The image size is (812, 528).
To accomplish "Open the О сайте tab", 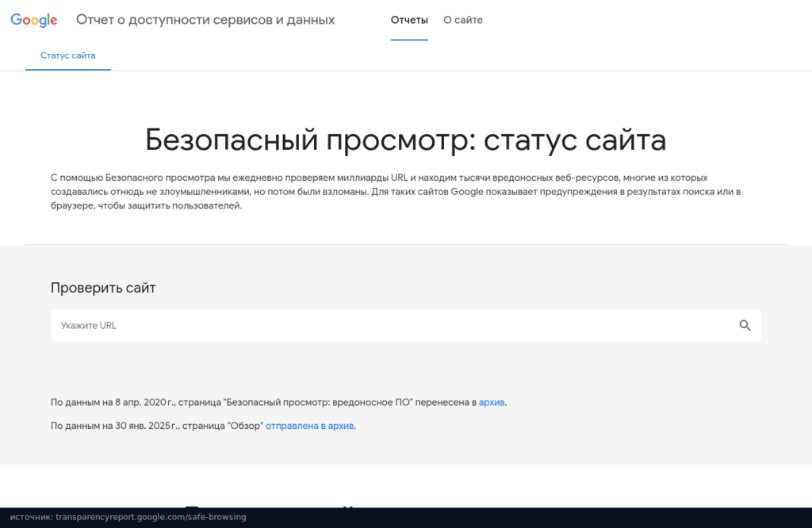I will 463,20.
